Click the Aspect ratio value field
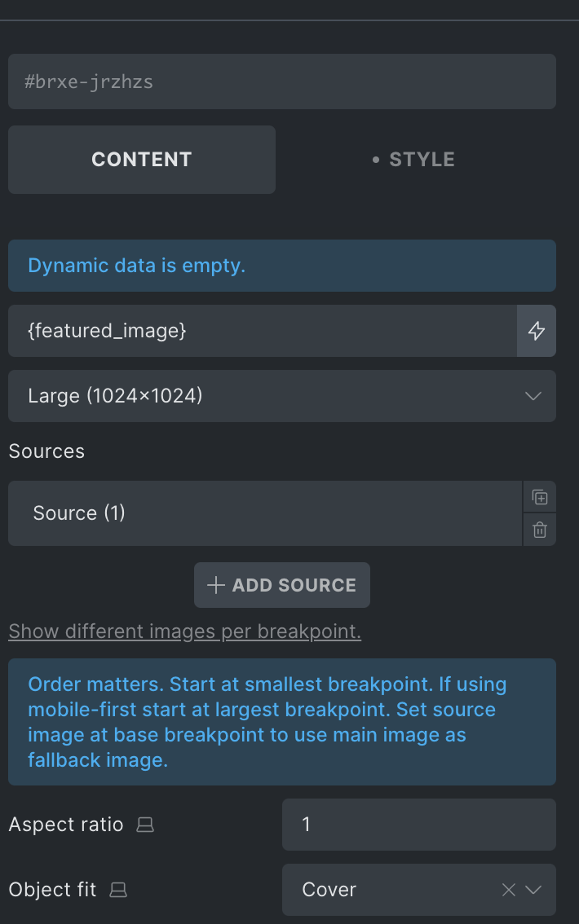This screenshot has width=579, height=924. tap(418, 825)
